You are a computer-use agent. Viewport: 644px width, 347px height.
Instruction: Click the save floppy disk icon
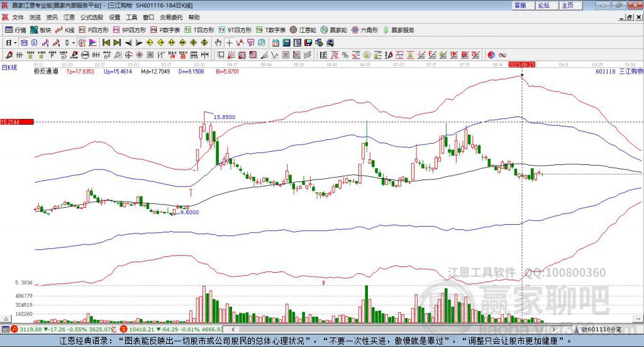tap(308, 43)
